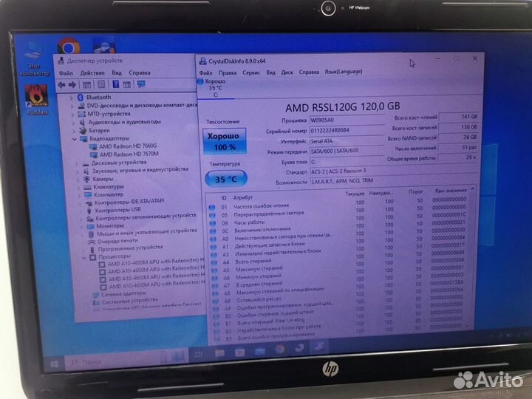This screenshot has height=399, width=532.
Task: Open Файл menu in Device Manager
Action: [x=66, y=73]
